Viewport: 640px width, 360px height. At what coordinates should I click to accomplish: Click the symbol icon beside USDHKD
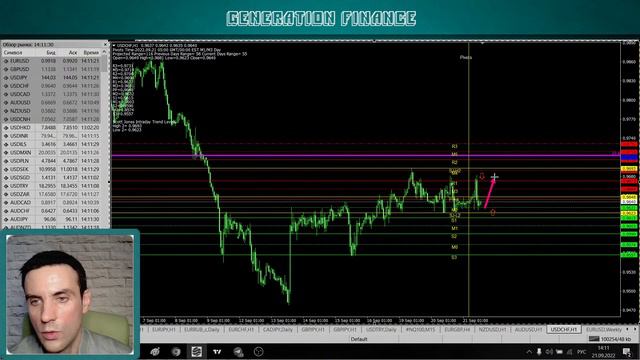tap(6, 128)
